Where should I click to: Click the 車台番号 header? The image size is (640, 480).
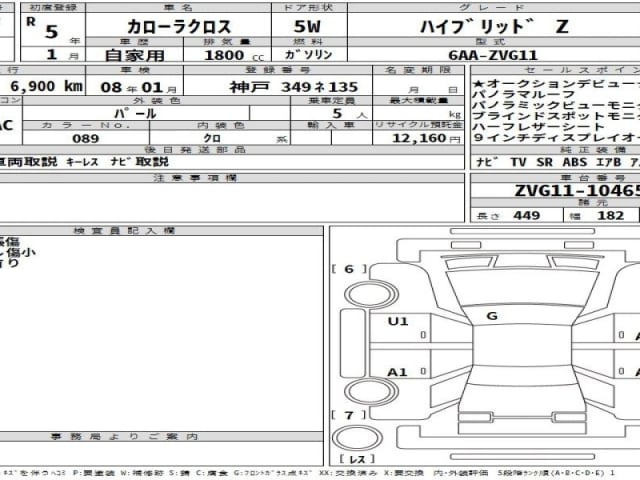(x=593, y=178)
